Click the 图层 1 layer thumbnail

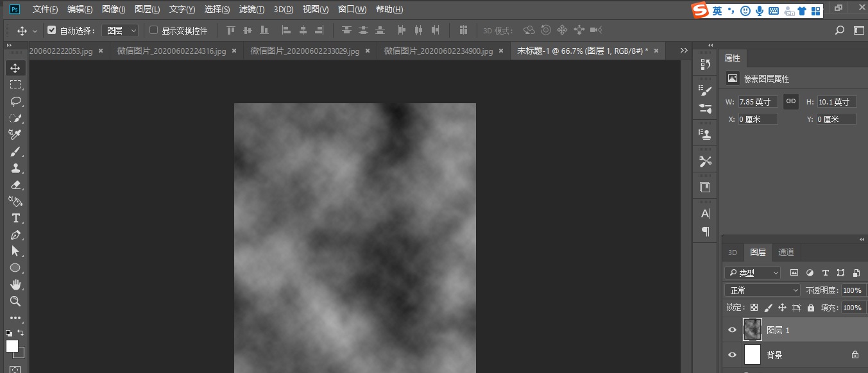(x=752, y=329)
